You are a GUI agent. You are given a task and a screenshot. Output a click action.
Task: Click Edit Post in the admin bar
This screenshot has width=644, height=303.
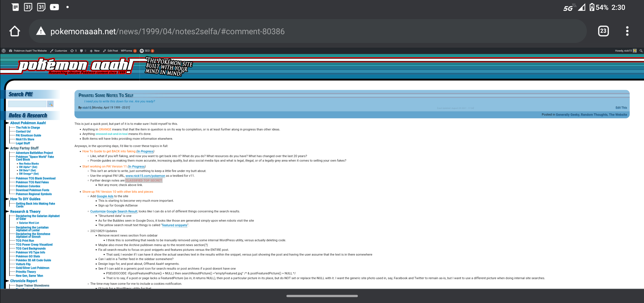110,51
